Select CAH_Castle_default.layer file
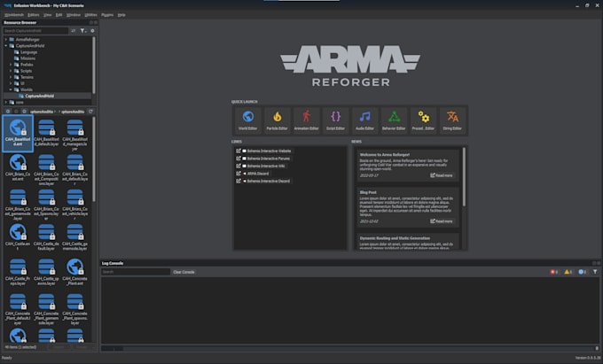This screenshot has width=603, height=364. click(x=46, y=236)
